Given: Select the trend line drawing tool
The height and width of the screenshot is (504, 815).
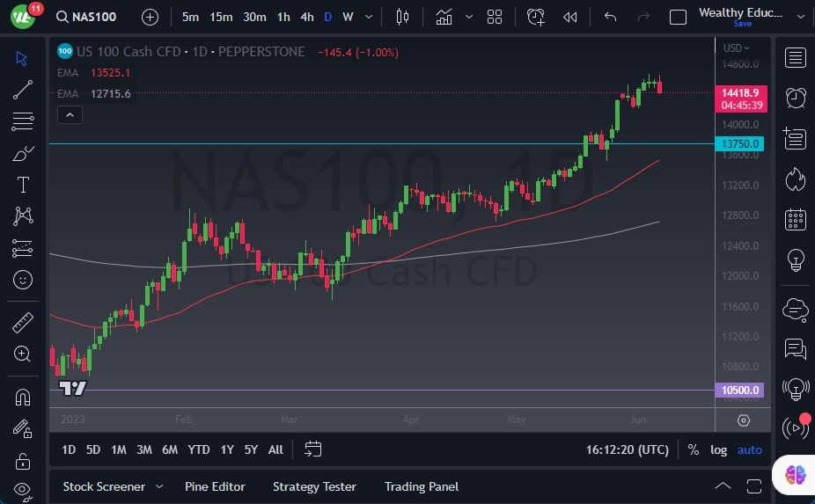Looking at the screenshot, I should (22, 90).
